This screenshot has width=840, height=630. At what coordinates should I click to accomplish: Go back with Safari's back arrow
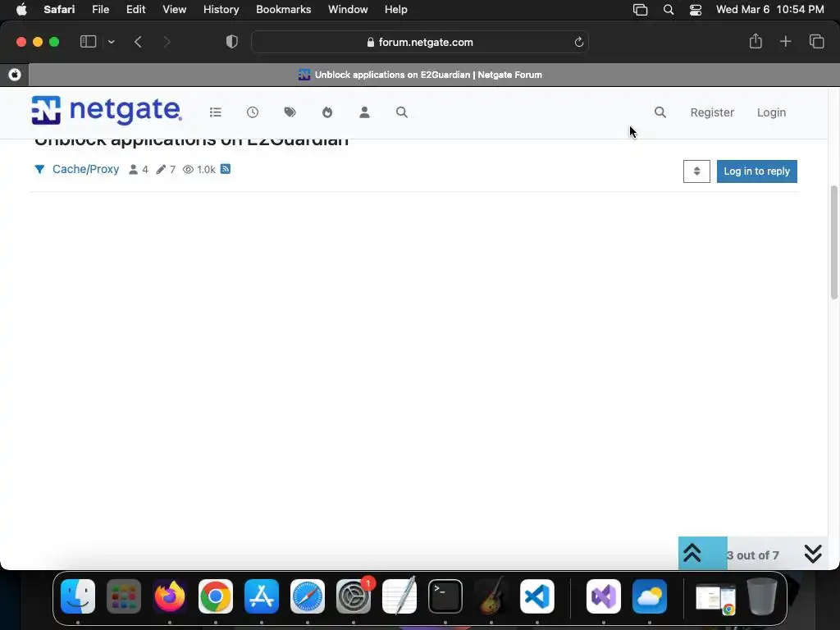pos(138,42)
